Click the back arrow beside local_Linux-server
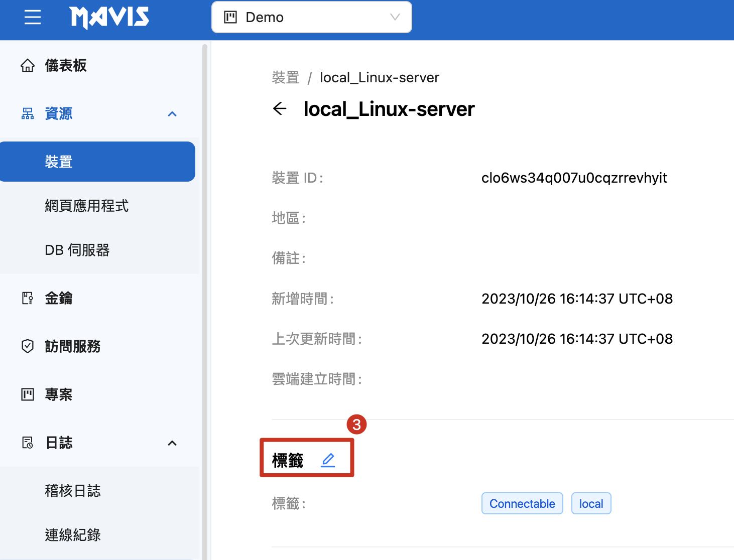734x560 pixels. coord(280,108)
